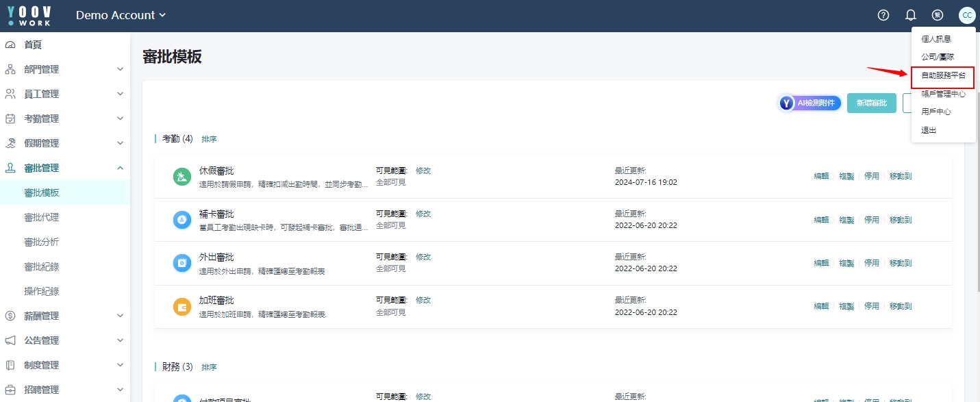Click the AI檢測附件 button
Image resolution: width=980 pixels, height=402 pixels.
coord(809,103)
